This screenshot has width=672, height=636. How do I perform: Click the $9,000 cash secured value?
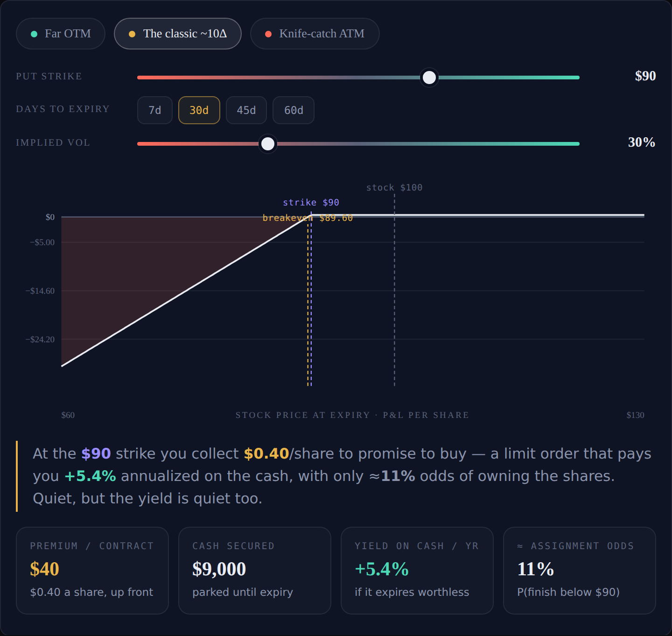(219, 569)
